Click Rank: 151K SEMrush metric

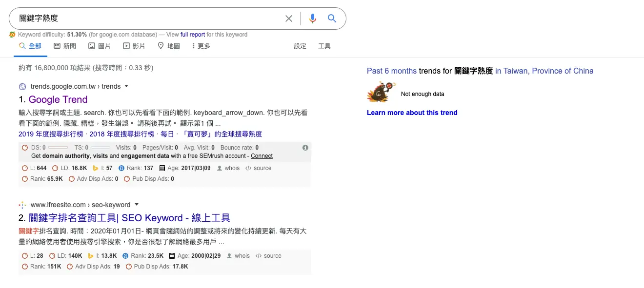[x=42, y=267]
